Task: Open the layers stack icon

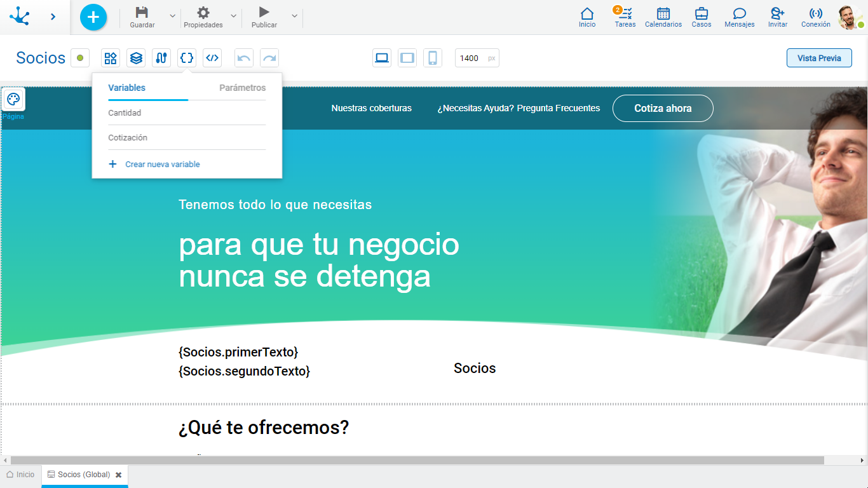Action: [136, 58]
